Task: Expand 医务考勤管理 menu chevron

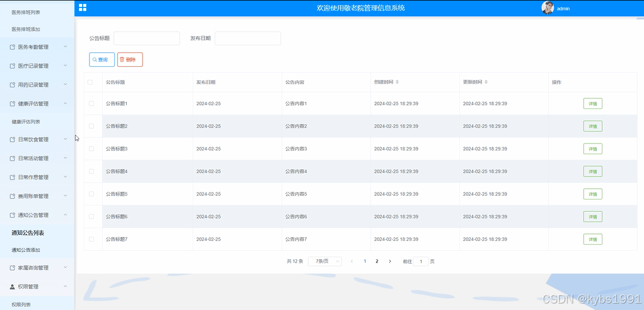Action: pos(65,47)
